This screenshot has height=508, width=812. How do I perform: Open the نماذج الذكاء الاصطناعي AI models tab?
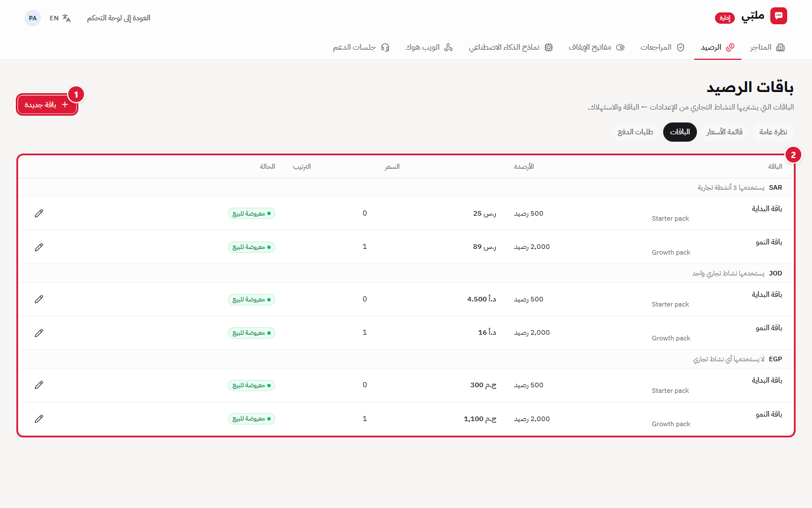coord(511,47)
